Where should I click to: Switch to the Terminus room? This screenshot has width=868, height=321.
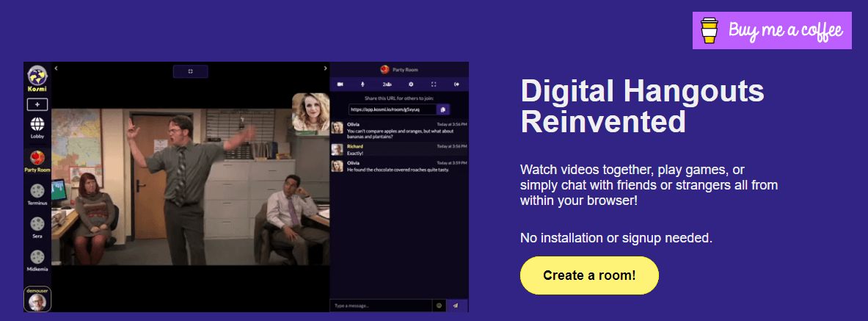click(x=37, y=195)
